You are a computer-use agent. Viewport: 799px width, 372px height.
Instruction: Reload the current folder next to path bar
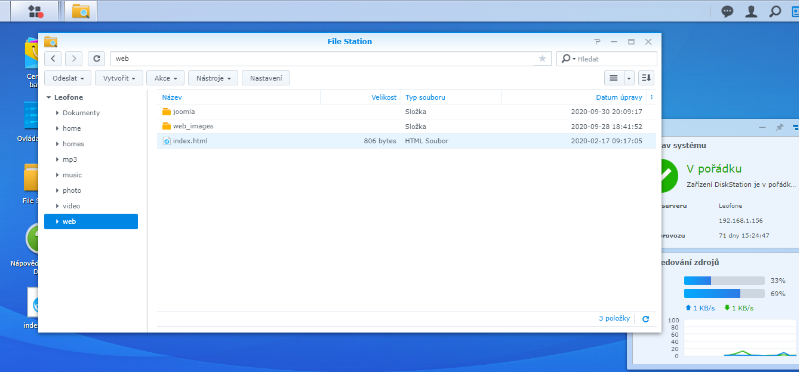pyautogui.click(x=96, y=59)
